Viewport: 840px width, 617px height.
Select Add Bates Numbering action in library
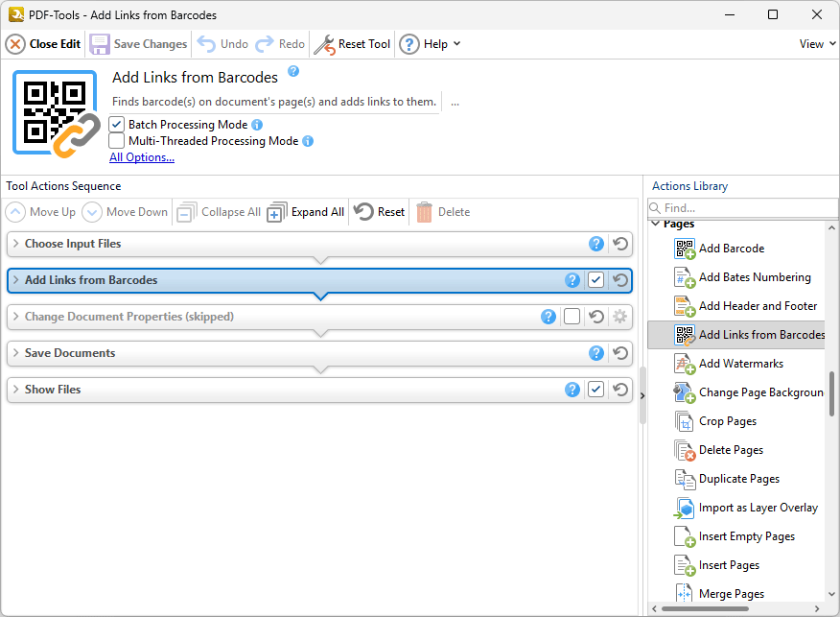point(736,277)
